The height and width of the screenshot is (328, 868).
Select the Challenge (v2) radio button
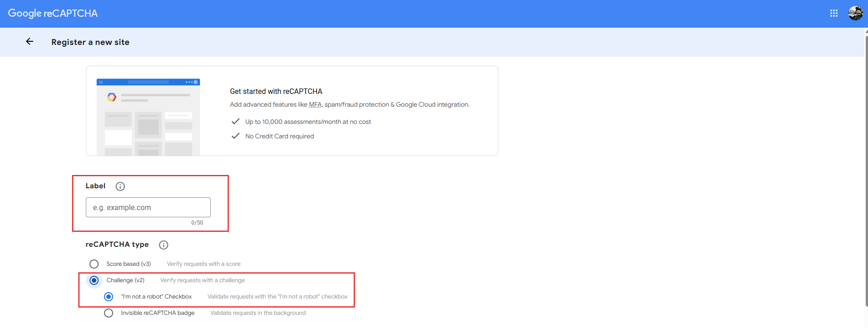click(x=94, y=280)
